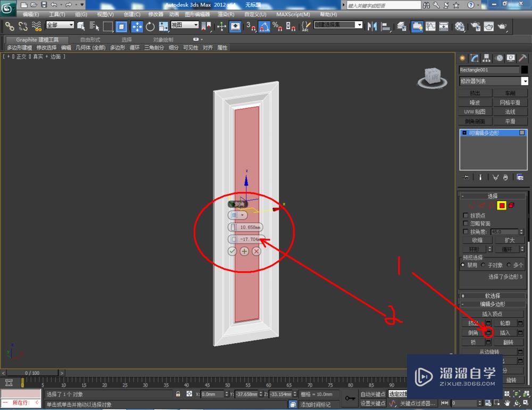Switch to the 自由形式 ribbon tab
This screenshot has width=532, height=410.
pos(90,40)
